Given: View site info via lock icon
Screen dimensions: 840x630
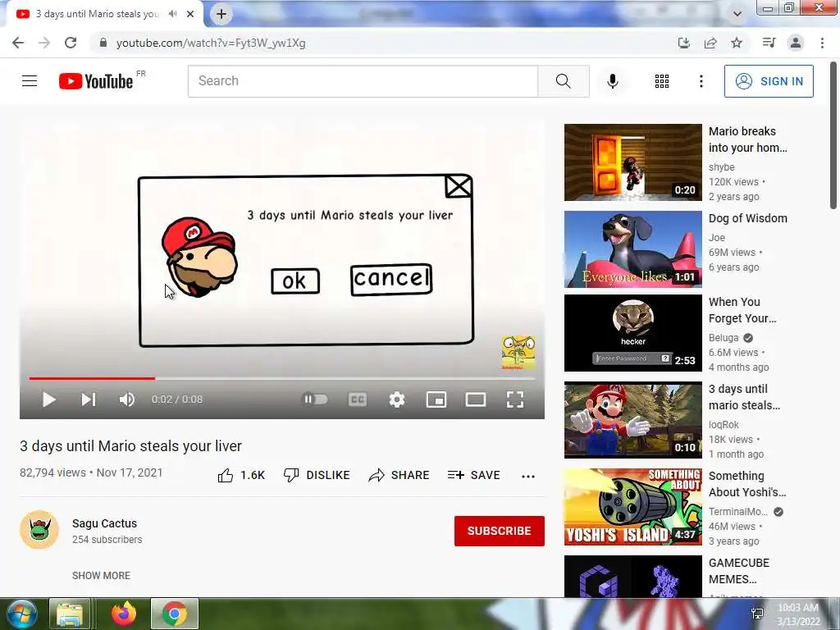Looking at the screenshot, I should (x=103, y=43).
